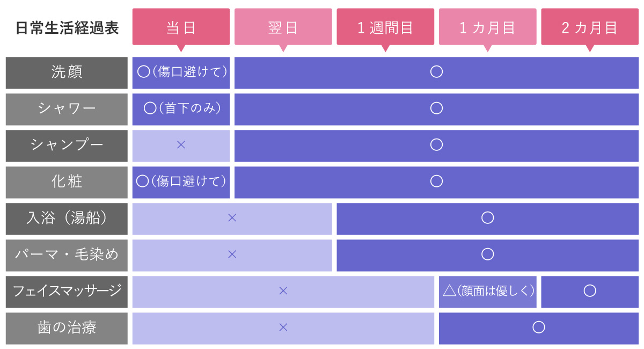Click the フェイスマッサージ row label
Image resolution: width=644 pixels, height=349 pixels.
coord(67,291)
